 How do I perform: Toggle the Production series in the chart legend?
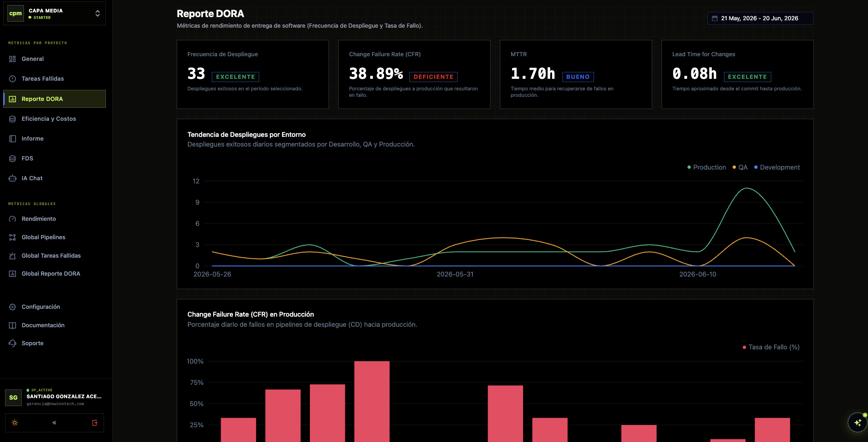[x=706, y=167]
